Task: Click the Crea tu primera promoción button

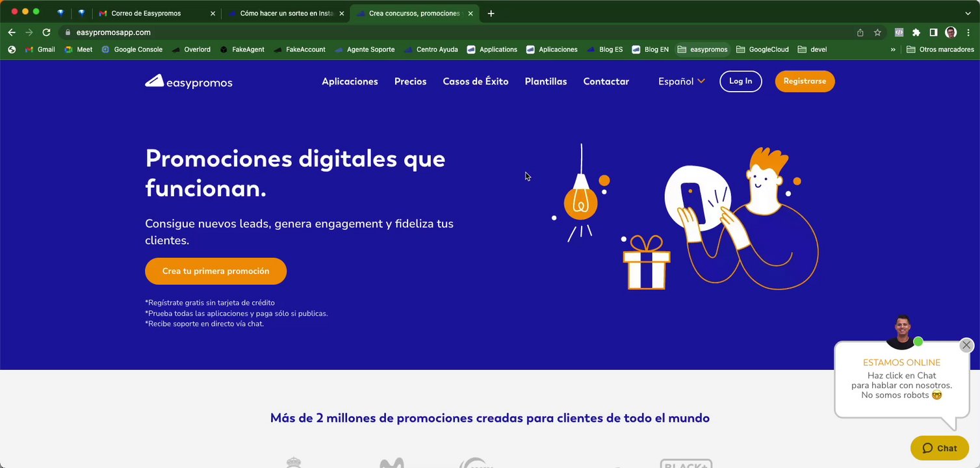Action: click(x=216, y=271)
